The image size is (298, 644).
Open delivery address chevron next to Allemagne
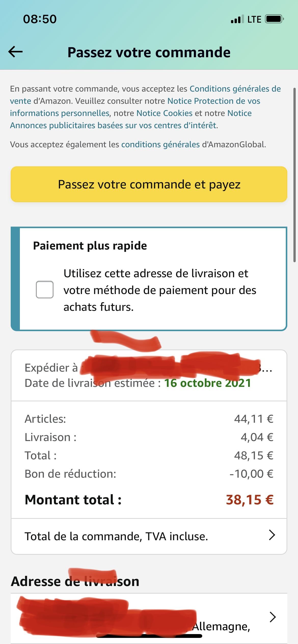click(273, 617)
